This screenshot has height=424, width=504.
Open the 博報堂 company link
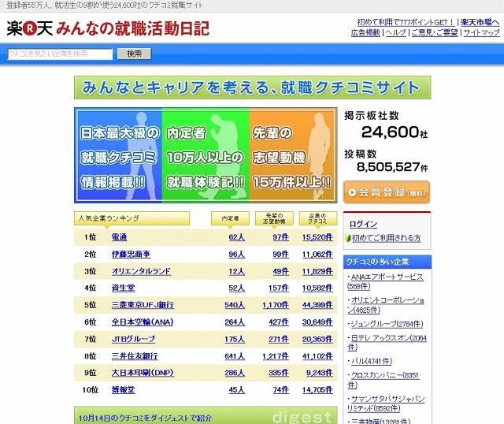pos(123,390)
